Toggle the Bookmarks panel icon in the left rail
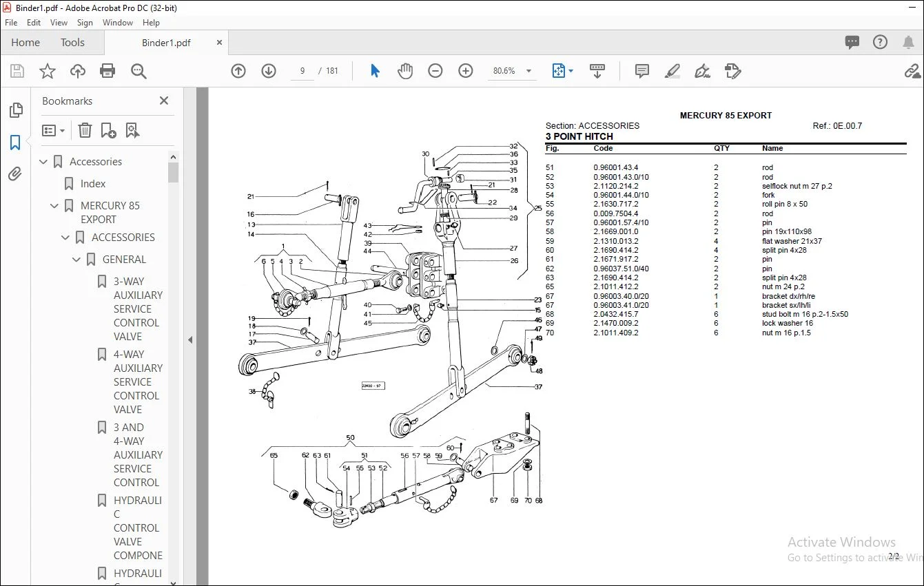The width and height of the screenshot is (924, 586). tap(15, 143)
